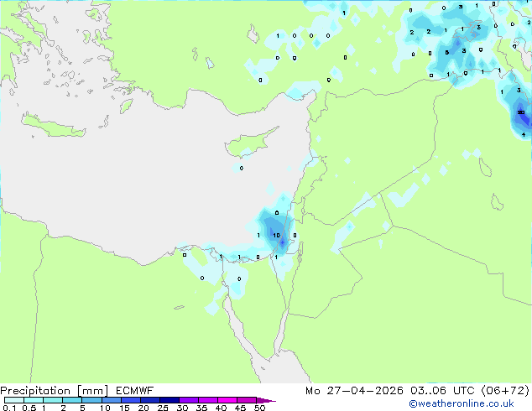Pick the 2–5 mm legend color swatch
The height and width of the screenshot is (411, 532).
tap(72, 400)
